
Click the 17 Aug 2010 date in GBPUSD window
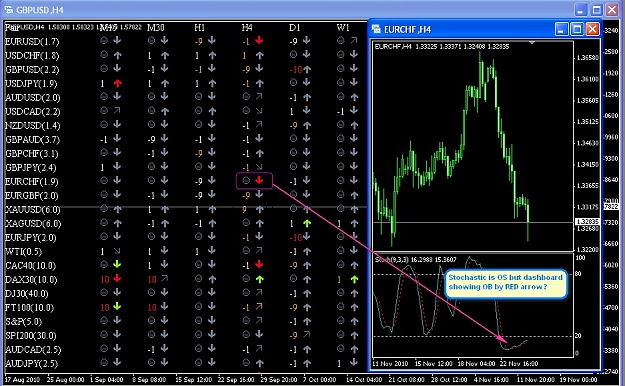(22, 379)
